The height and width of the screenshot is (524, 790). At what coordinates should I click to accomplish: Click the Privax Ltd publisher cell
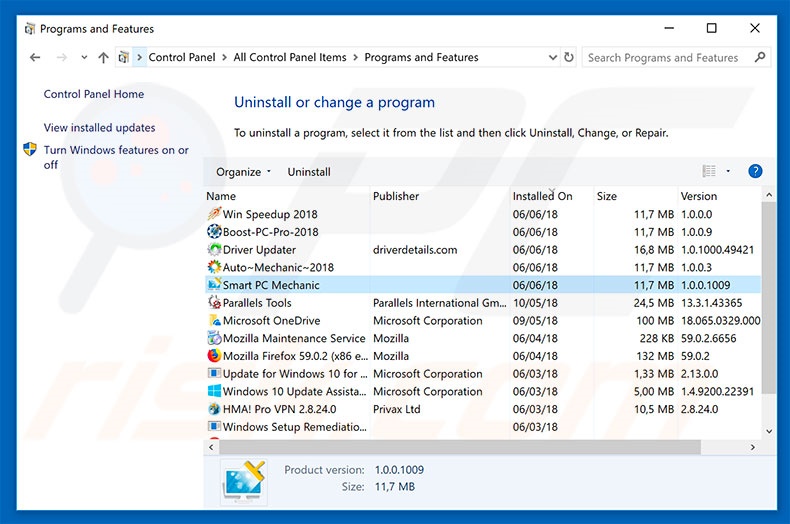(397, 409)
